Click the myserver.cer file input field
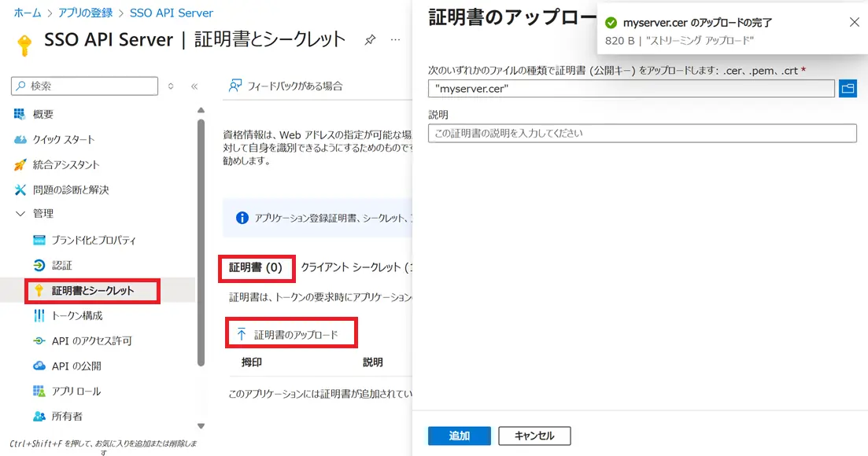 point(631,88)
